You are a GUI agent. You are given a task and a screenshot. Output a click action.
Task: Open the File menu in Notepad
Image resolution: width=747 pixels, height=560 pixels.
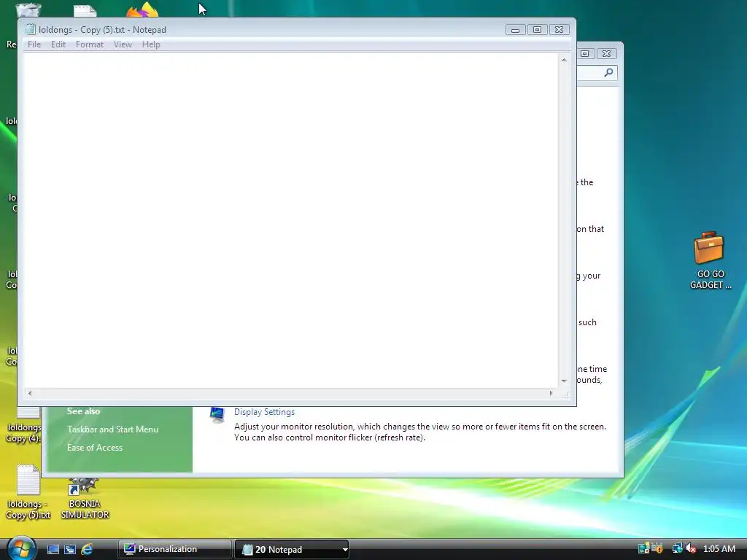34,44
